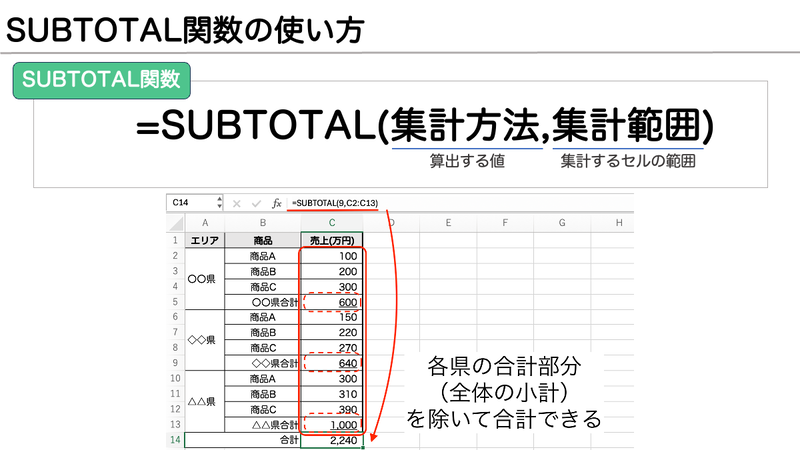Click the confirm checkmark icon in formula bar
Viewport: 800px width, 450px height.
click(256, 204)
